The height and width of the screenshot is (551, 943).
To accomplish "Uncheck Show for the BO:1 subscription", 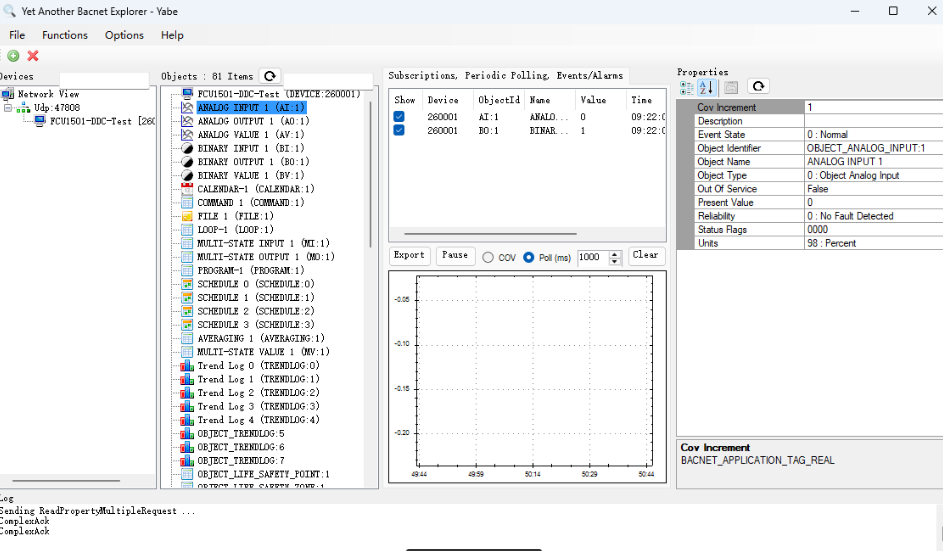I will (399, 131).
